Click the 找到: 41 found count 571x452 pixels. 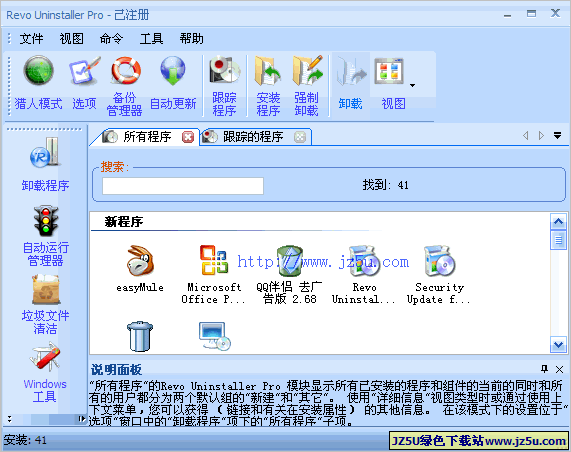pos(385,185)
